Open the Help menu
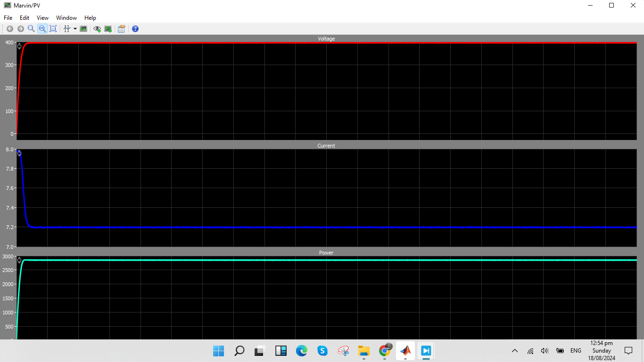The width and height of the screenshot is (644, 362). coord(90,17)
